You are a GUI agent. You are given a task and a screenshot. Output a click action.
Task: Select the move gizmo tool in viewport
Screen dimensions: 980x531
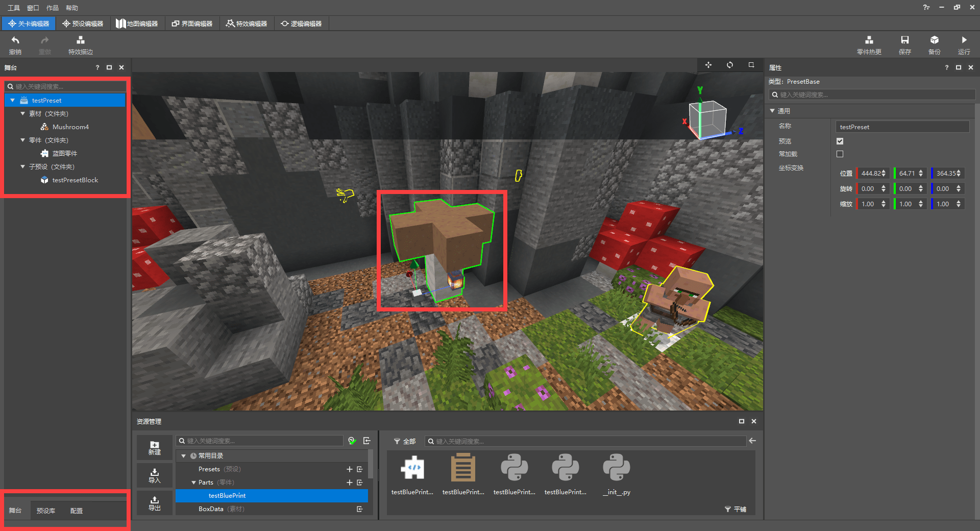point(708,65)
